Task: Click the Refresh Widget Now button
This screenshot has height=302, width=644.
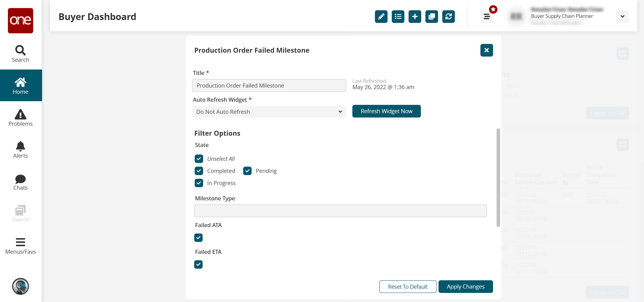Action: click(x=386, y=111)
